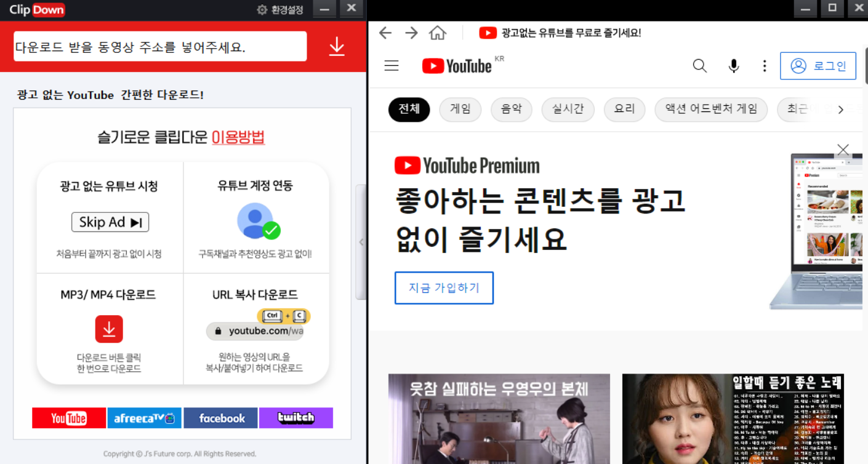Click the 광고 없는 유튜브 시청 heading
This screenshot has height=464, width=868.
coord(110,186)
